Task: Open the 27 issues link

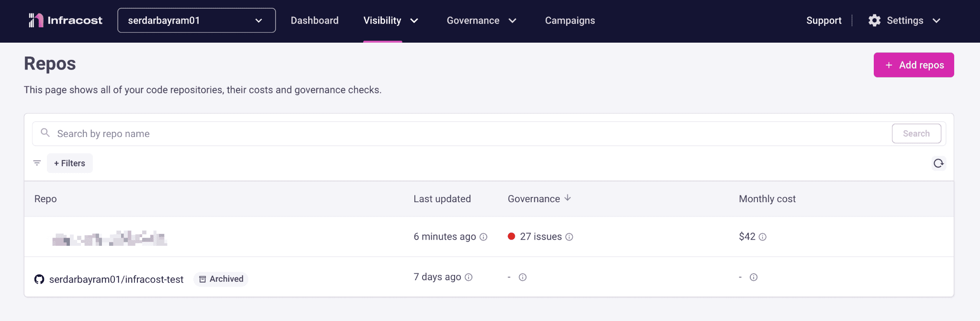Action: point(541,237)
